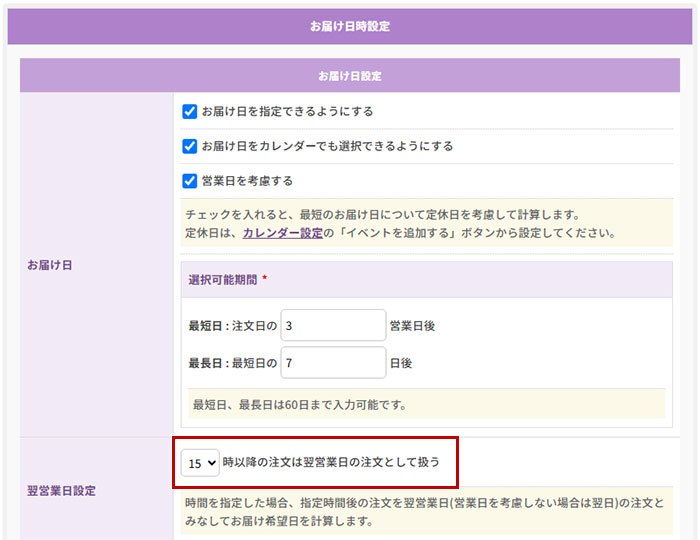Open the 15時 hour dropdown
This screenshot has width=700, height=540.
pyautogui.click(x=200, y=463)
